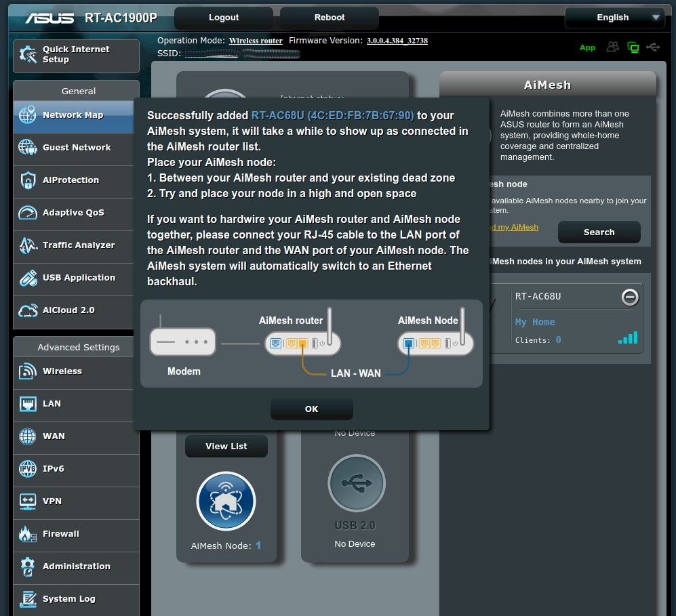Click the AiMesh Node house icon
Image resolution: width=676 pixels, height=616 pixels.
[226, 501]
